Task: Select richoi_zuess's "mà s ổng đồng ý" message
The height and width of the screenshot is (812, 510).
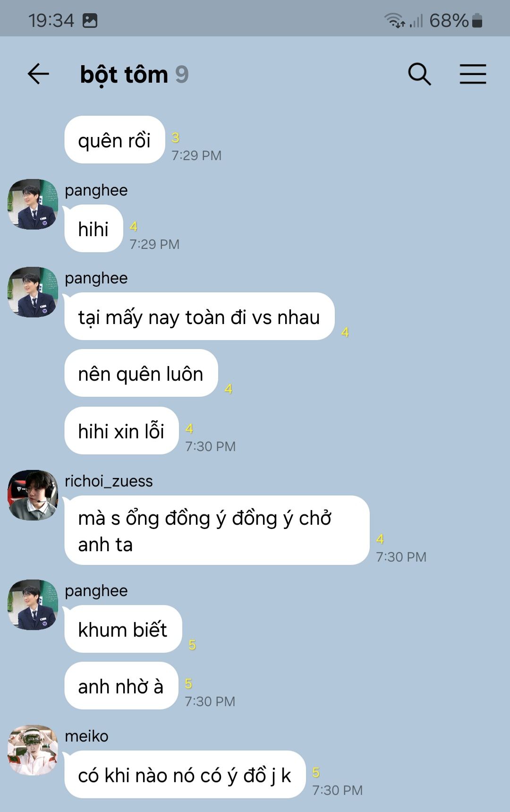Action: pos(217,530)
